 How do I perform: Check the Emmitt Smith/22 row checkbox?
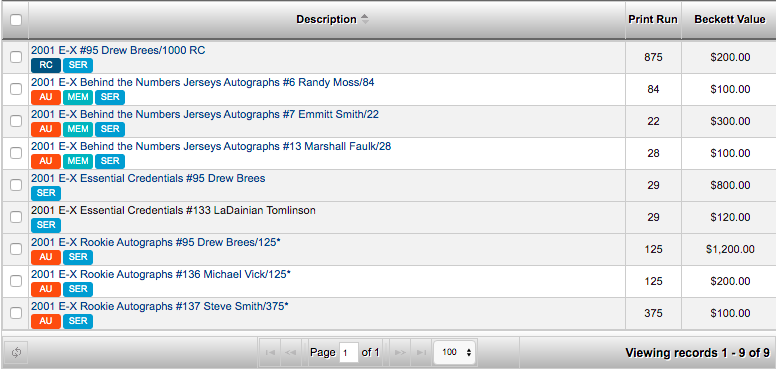[x=16, y=121]
